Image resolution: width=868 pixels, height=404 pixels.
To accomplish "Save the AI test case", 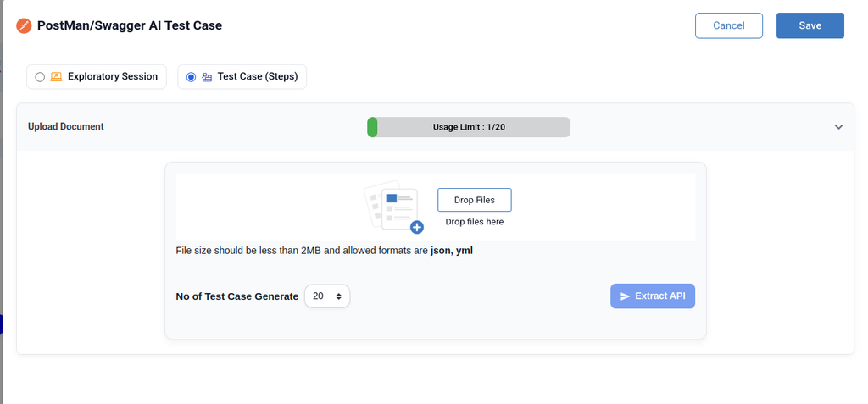I will (810, 25).
